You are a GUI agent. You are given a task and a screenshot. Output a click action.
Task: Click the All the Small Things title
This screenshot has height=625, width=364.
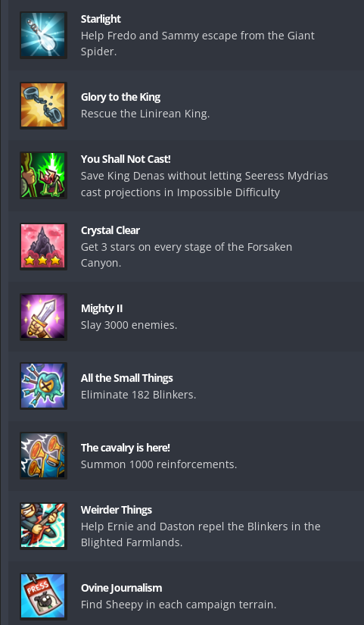pos(127,378)
